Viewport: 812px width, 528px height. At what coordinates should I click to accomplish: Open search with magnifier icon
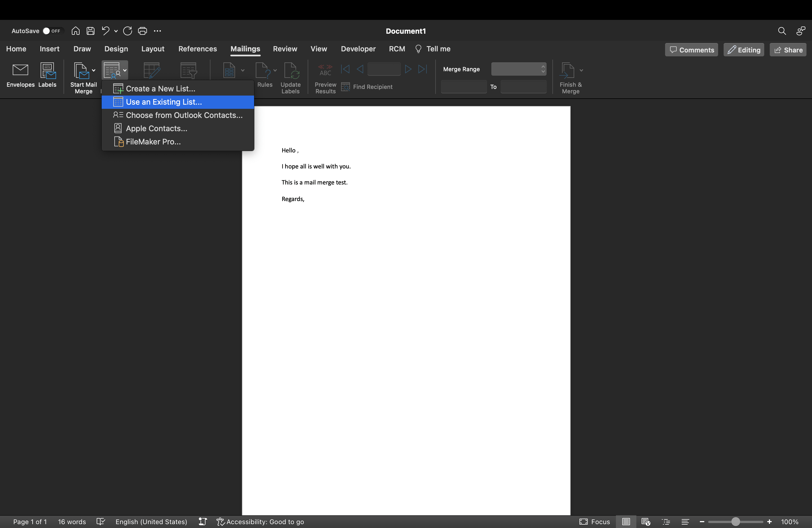pos(782,31)
